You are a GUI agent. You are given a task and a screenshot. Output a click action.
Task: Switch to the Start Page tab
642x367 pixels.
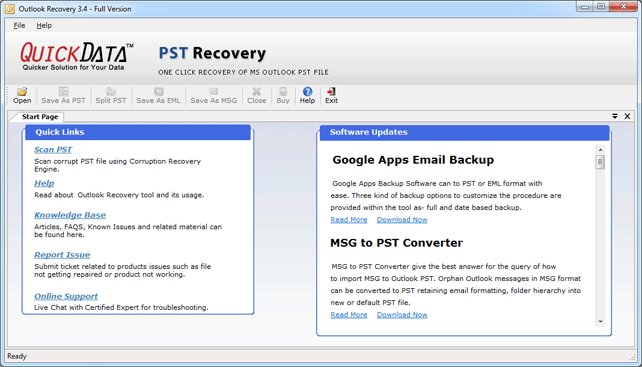[x=40, y=117]
